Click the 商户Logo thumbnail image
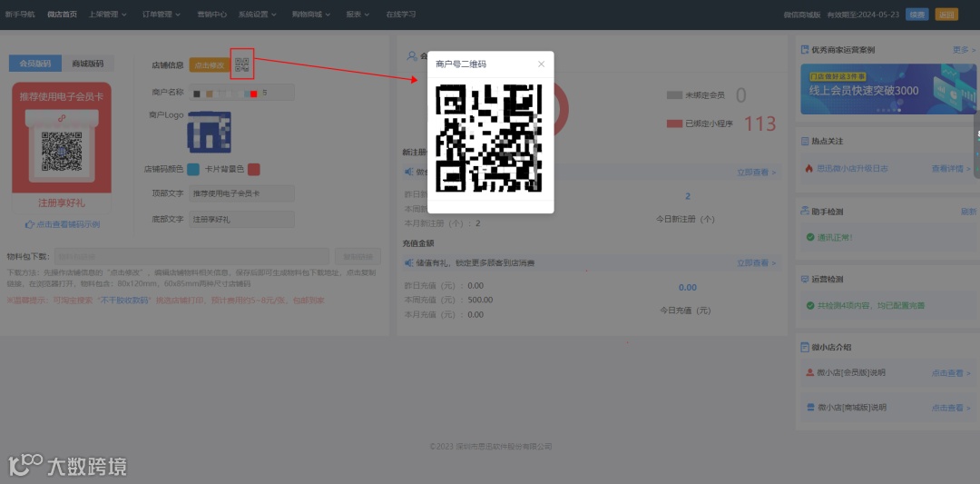980x484 pixels. pyautogui.click(x=210, y=133)
